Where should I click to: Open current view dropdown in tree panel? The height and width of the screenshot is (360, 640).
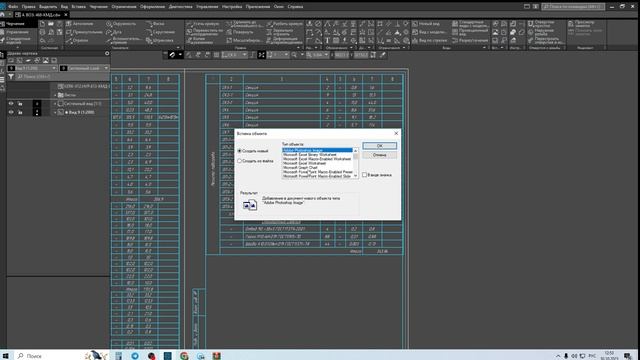33,68
